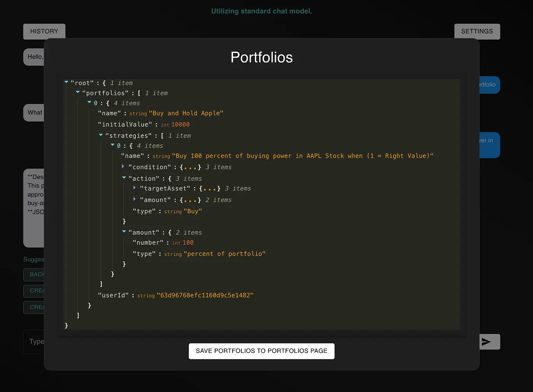The height and width of the screenshot is (392, 533).
Task: Click the "number" key
Action: pos(148,243)
